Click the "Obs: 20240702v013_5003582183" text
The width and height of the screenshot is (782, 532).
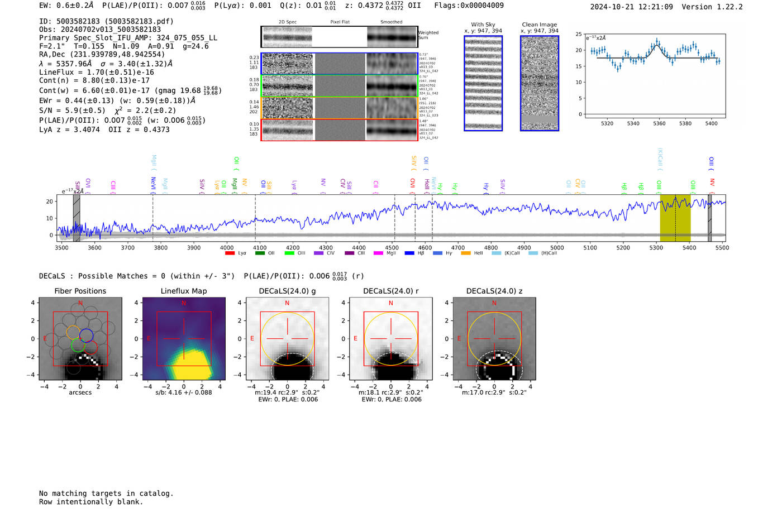[100, 30]
